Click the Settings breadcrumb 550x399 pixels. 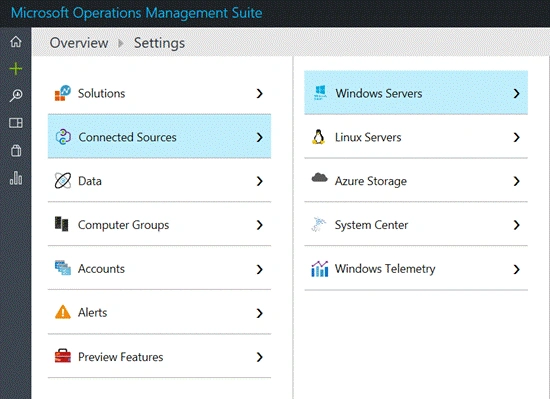[160, 43]
